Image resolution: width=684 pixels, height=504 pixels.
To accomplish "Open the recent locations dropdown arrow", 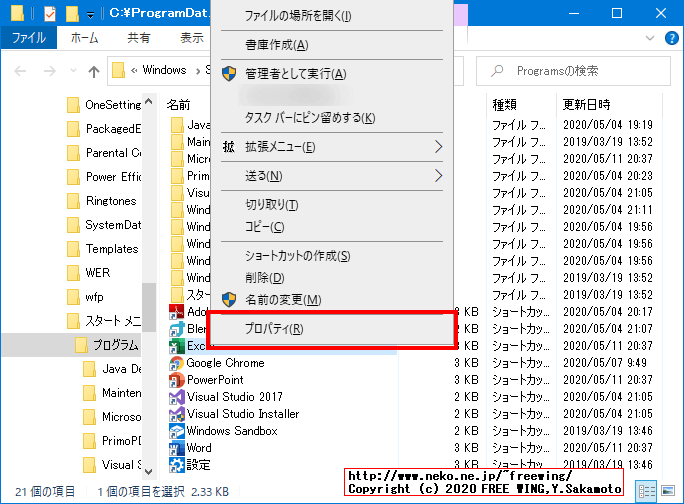I will [73, 71].
